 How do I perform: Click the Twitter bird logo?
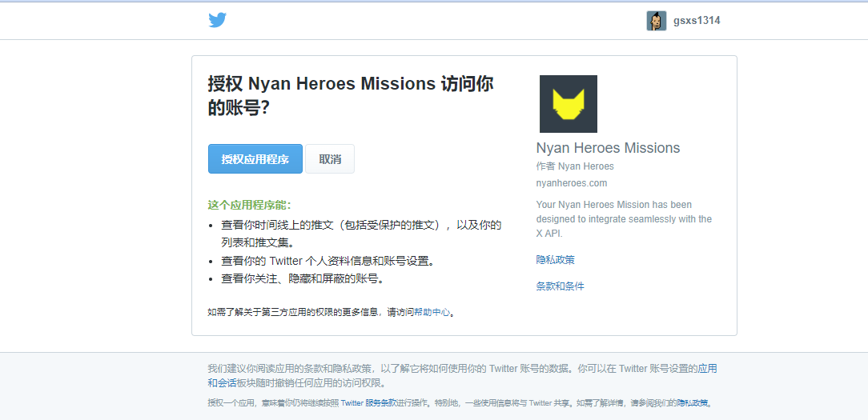218,21
